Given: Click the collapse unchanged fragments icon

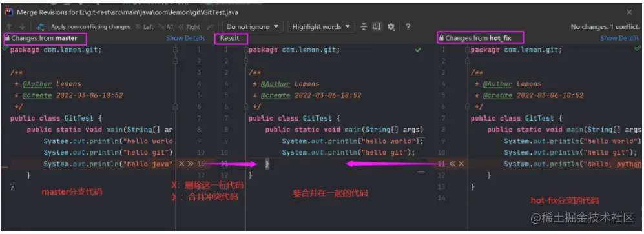Looking at the screenshot, I should tap(364, 26).
